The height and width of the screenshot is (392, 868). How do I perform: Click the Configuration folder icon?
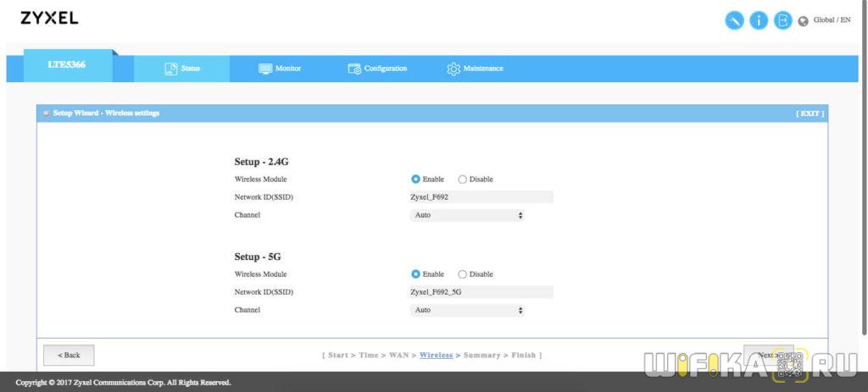354,69
